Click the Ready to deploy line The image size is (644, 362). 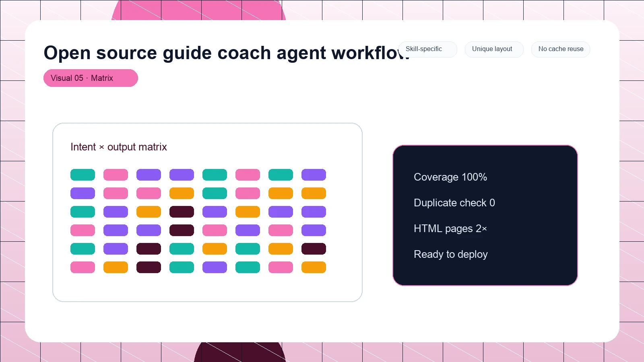pos(451,254)
